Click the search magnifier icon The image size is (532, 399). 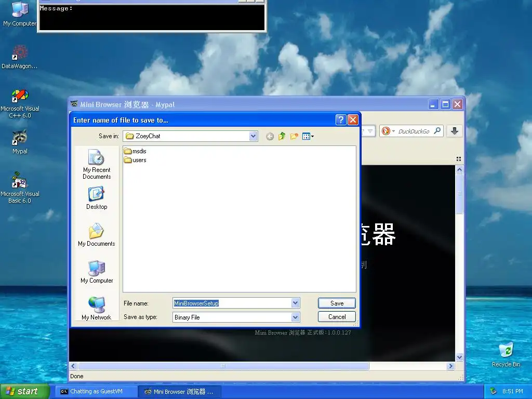pos(437,130)
